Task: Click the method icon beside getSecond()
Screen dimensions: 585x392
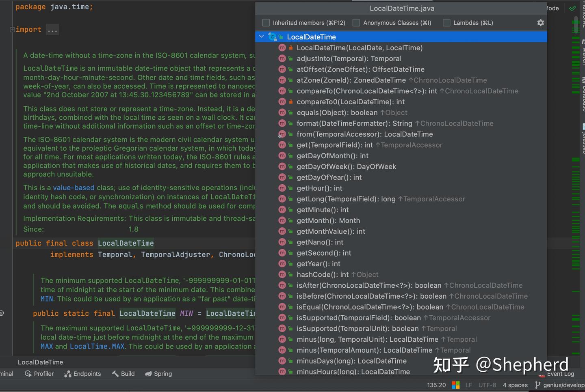Action: [282, 253]
